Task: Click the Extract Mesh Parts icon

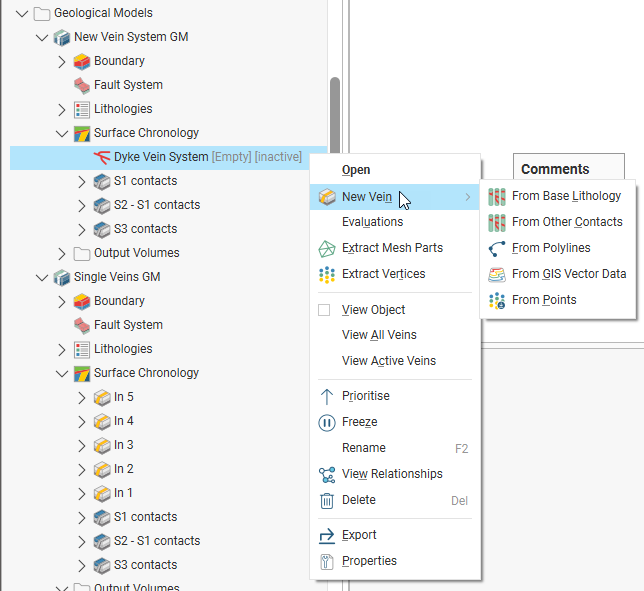Action: click(x=326, y=248)
